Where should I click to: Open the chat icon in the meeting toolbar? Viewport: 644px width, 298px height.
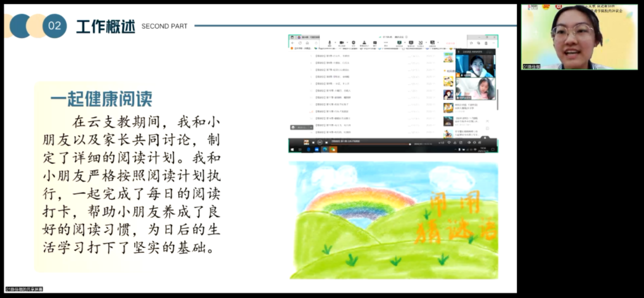(x=375, y=43)
